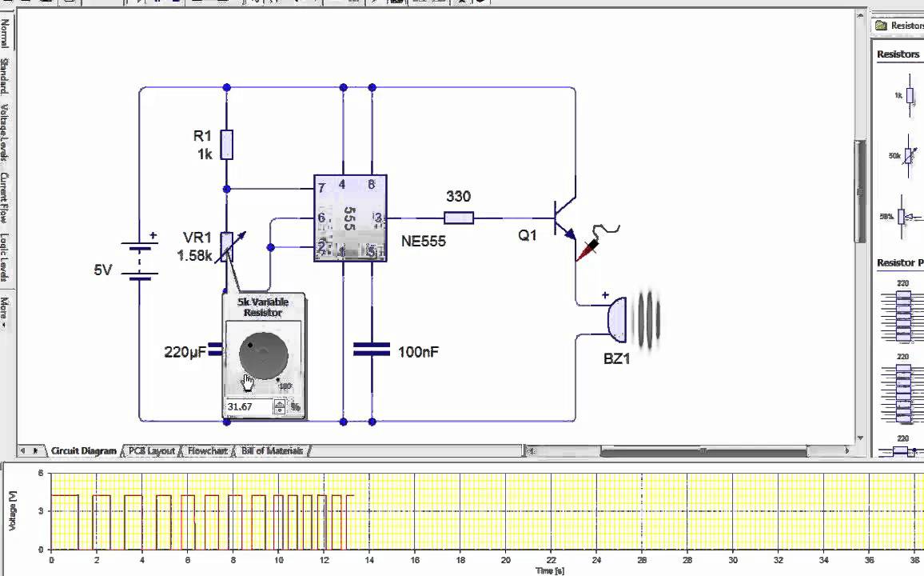Click the BZ1 label text
This screenshot has height=576, width=924.
click(x=617, y=358)
